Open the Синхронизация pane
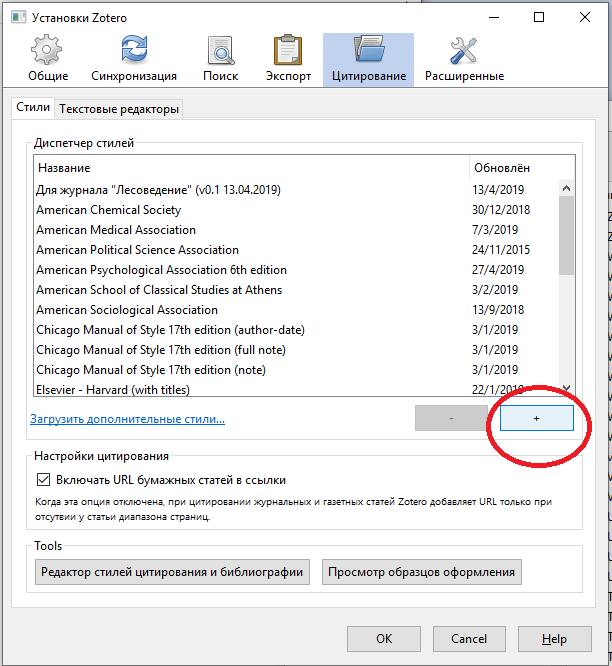Screen dimensions: 612x666 (x=134, y=59)
